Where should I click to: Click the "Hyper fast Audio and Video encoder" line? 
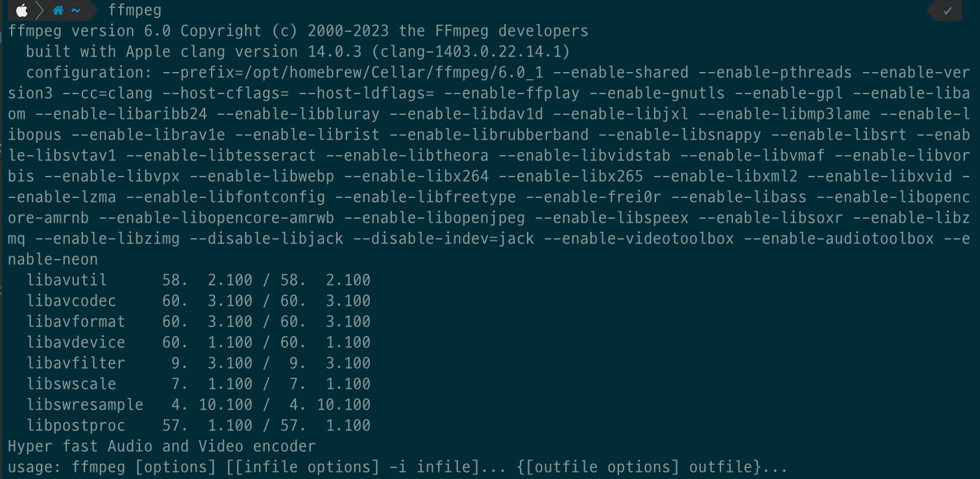click(162, 447)
